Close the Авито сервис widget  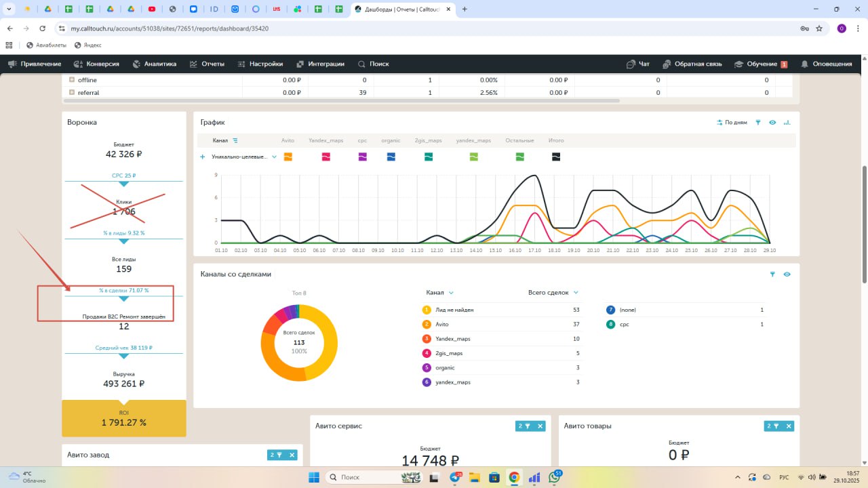point(540,426)
